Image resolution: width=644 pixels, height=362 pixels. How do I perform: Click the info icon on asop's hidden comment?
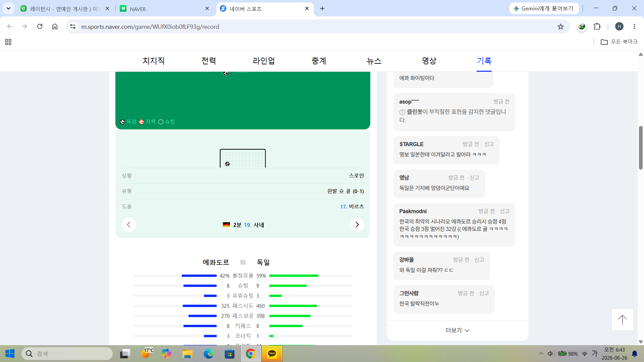tap(402, 112)
